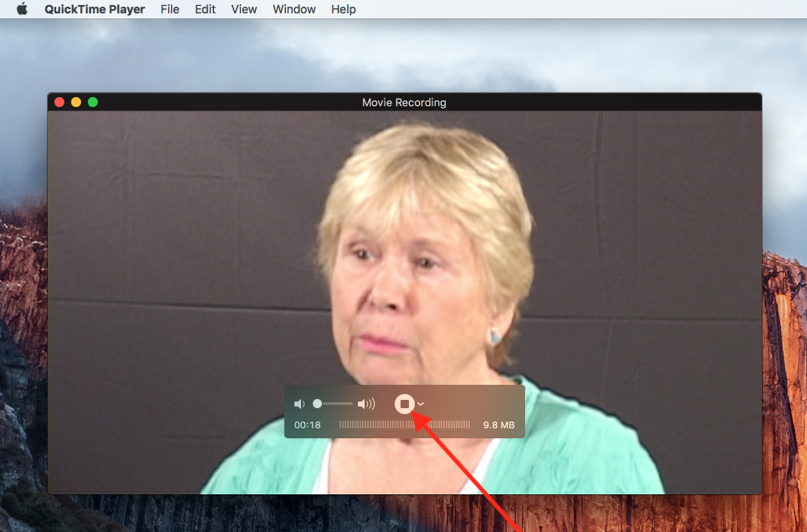Open the Help menu
Viewport: 807px width, 532px height.
tap(343, 9)
